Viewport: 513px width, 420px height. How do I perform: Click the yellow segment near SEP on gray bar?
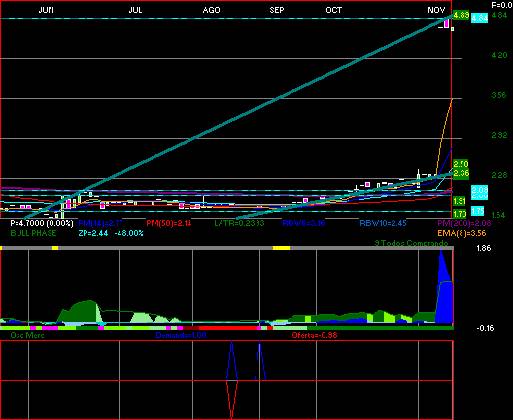(281, 248)
